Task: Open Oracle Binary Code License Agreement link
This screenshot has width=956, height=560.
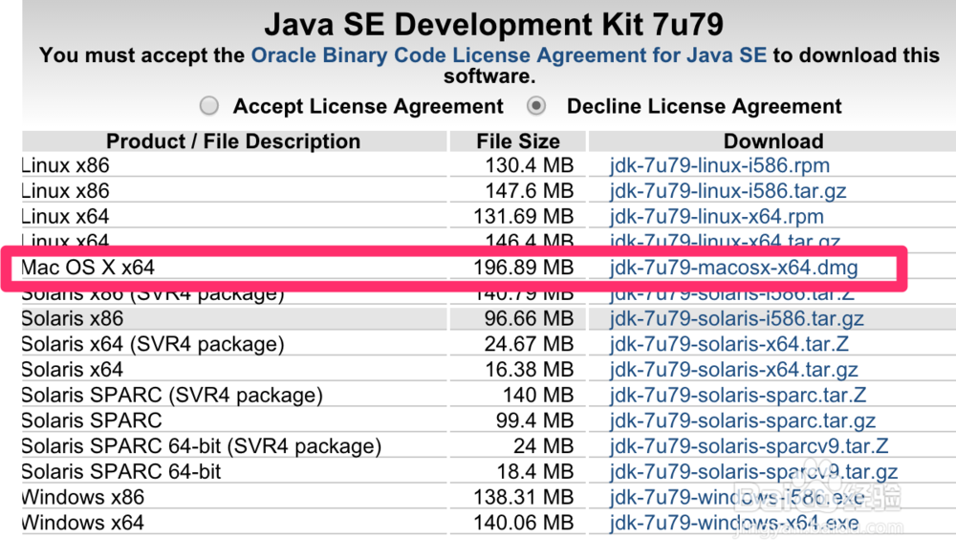Action: coord(509,55)
